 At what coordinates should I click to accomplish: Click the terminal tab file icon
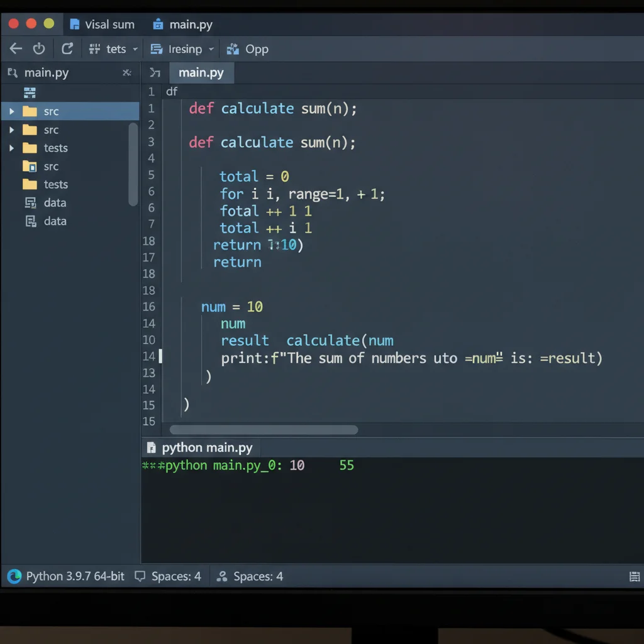pyautogui.click(x=151, y=448)
